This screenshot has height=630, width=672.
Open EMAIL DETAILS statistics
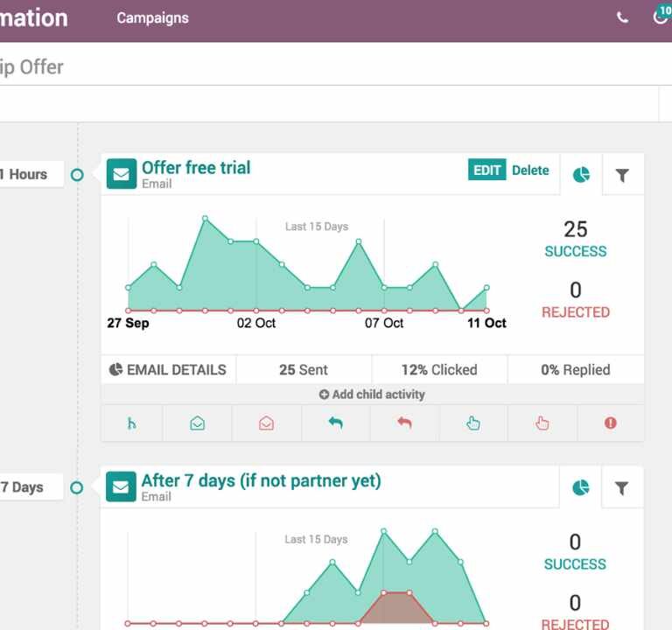click(168, 369)
